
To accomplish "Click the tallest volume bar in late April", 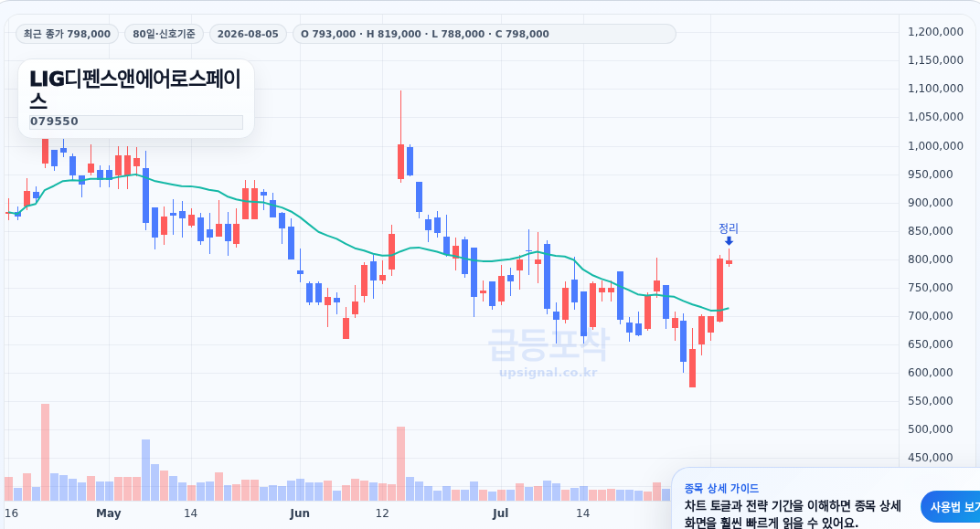I will point(45,452).
